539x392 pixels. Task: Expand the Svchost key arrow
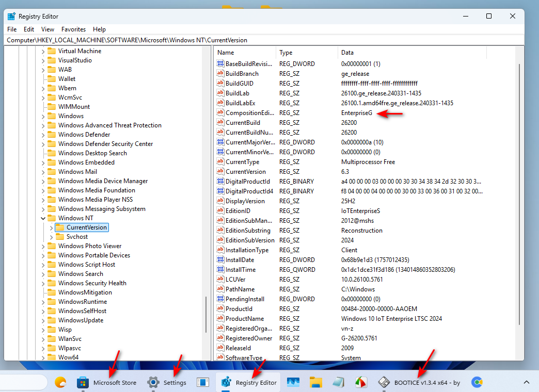[51, 237]
